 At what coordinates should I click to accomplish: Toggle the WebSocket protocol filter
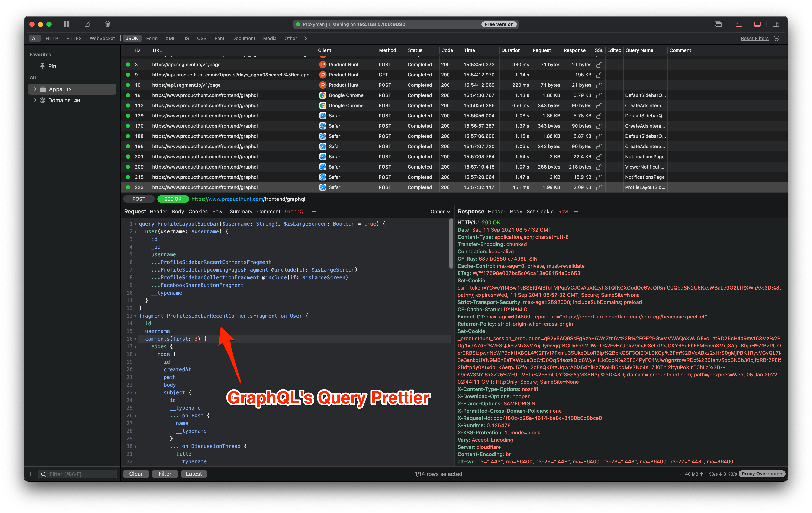click(102, 38)
